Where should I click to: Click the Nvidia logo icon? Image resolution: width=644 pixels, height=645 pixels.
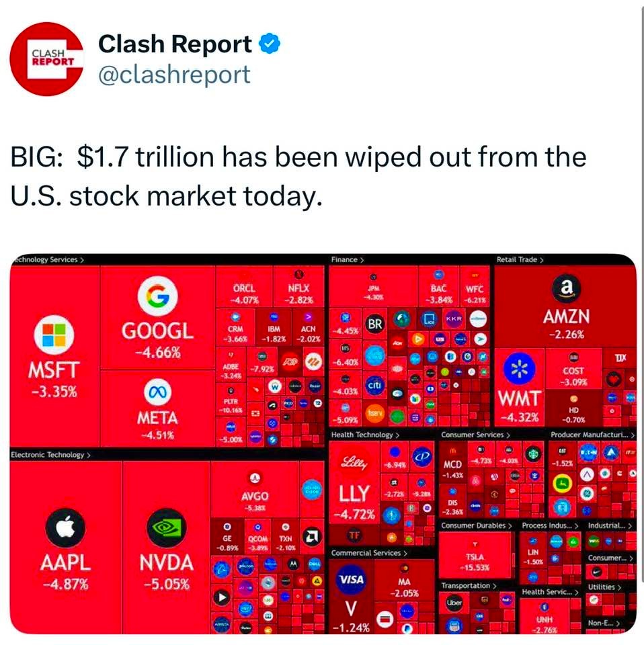tap(165, 527)
